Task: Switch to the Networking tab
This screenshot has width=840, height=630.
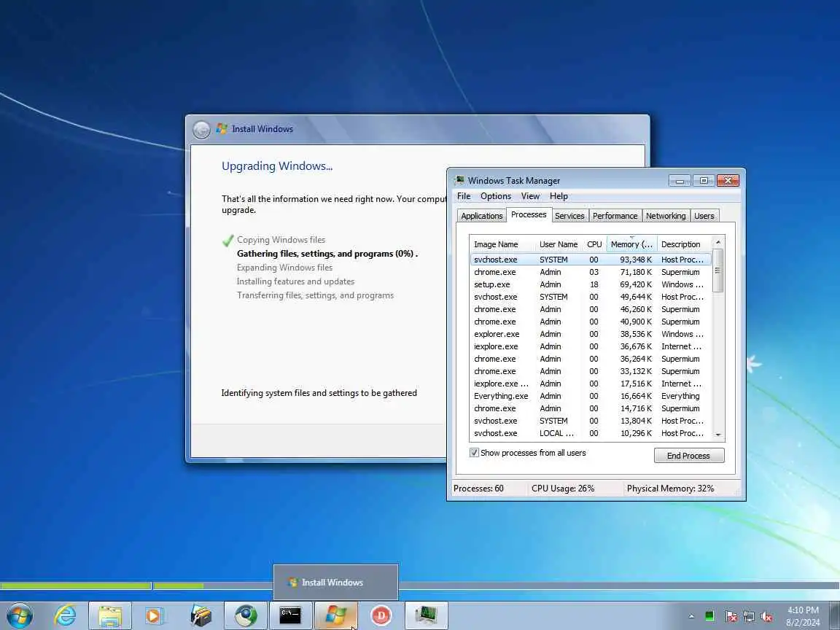Action: click(666, 215)
